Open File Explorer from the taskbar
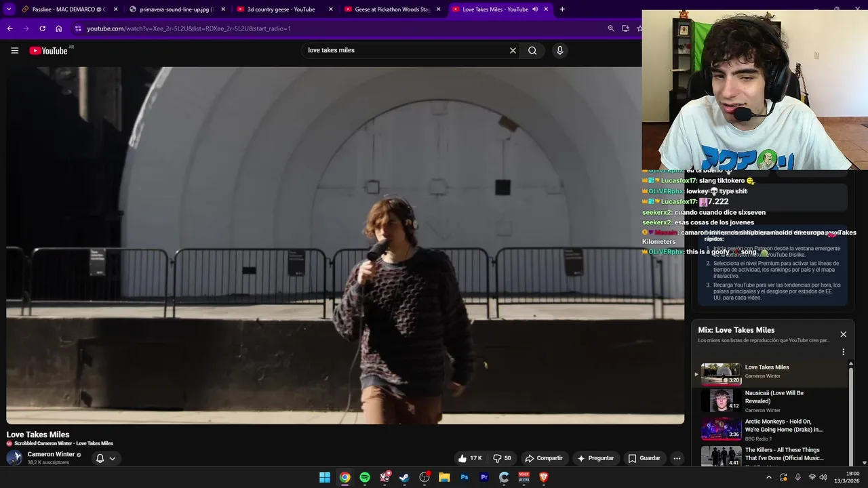 pyautogui.click(x=444, y=477)
